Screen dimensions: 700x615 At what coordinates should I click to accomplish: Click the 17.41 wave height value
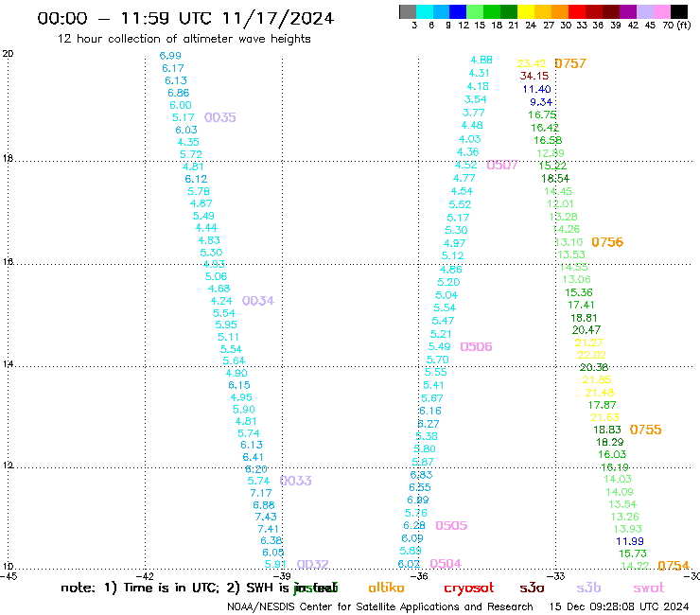click(581, 305)
